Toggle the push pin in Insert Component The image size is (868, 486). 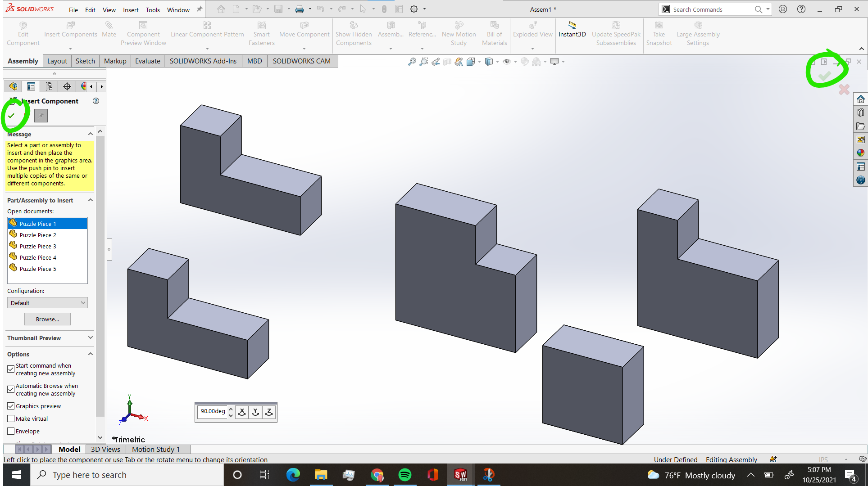[40, 116]
